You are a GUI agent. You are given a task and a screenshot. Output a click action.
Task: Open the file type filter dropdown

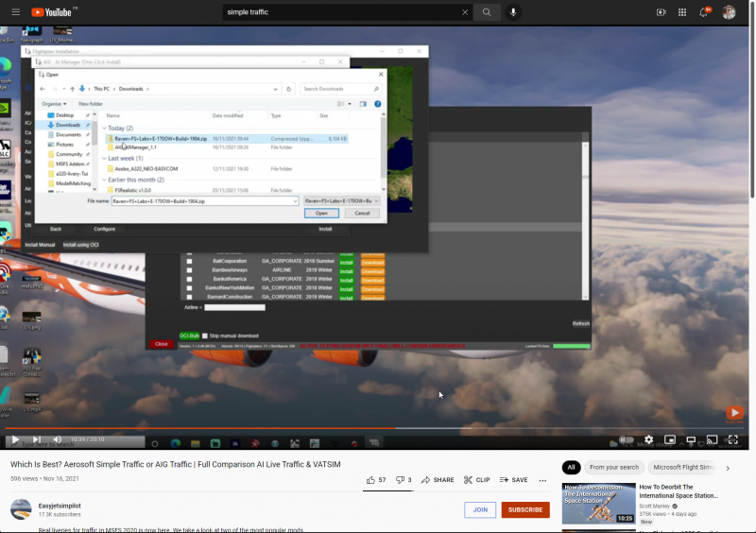(x=342, y=201)
